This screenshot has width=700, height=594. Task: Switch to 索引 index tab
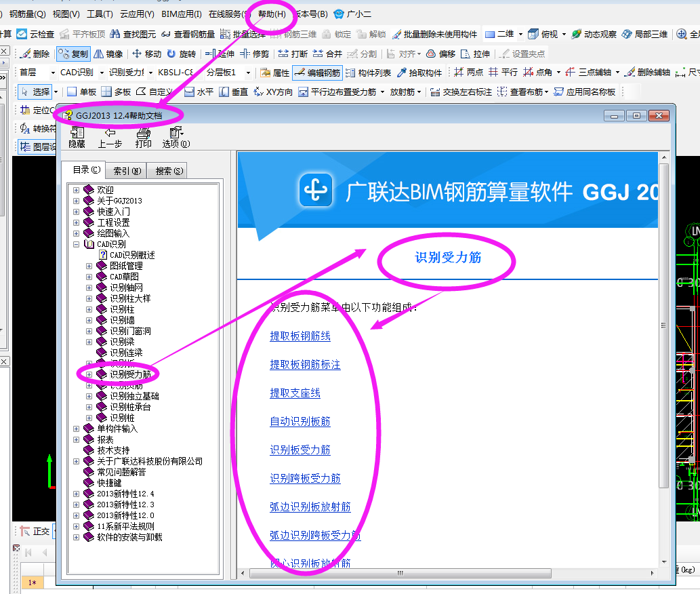click(127, 171)
